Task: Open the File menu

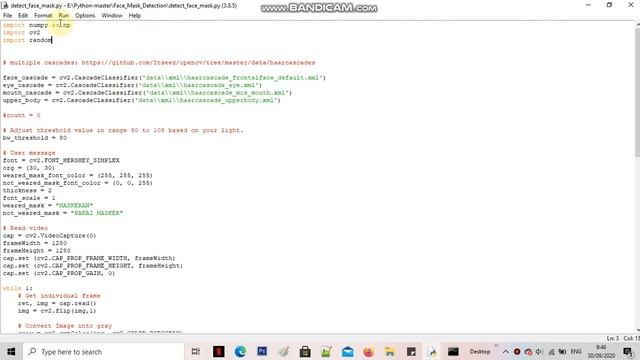Action: (x=7, y=16)
